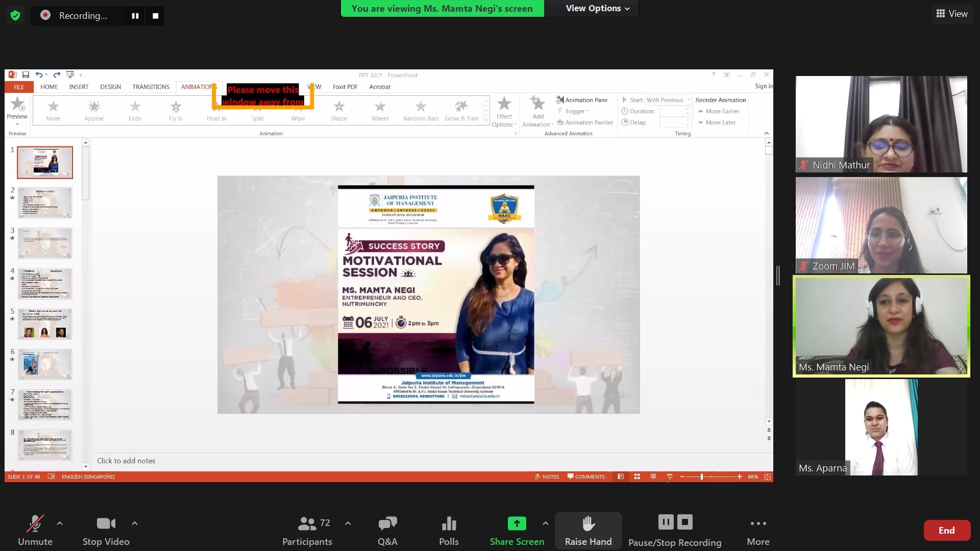Expand the Share Screen options caret

point(545,523)
